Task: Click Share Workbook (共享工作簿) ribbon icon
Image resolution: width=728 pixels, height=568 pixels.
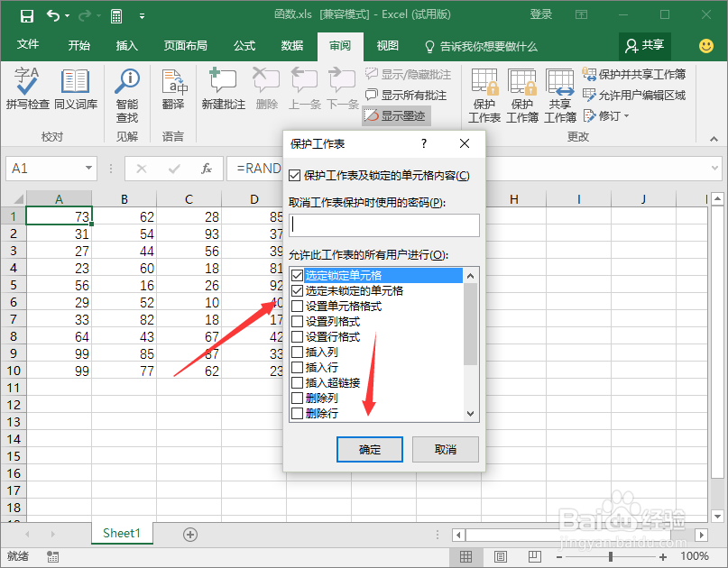Action: point(560,96)
